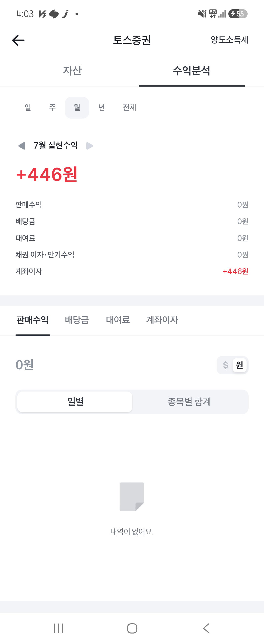Choose 주 period filter

(x=52, y=108)
